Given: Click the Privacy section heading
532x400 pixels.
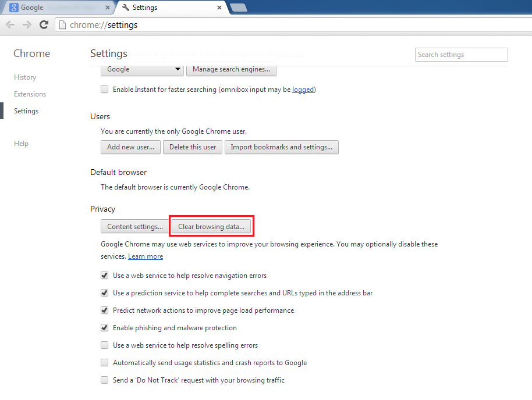Looking at the screenshot, I should pos(103,209).
